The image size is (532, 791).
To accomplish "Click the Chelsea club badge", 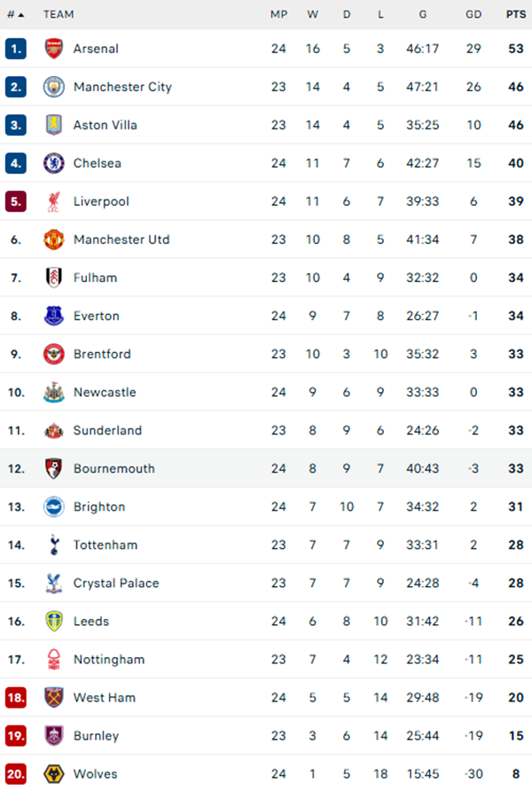I will [53, 163].
